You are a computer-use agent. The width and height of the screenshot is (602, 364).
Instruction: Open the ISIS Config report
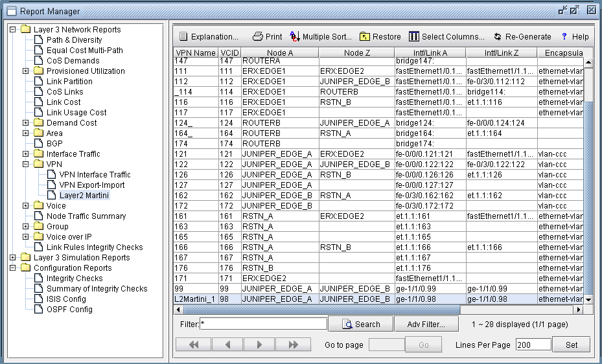pyautogui.click(x=65, y=299)
